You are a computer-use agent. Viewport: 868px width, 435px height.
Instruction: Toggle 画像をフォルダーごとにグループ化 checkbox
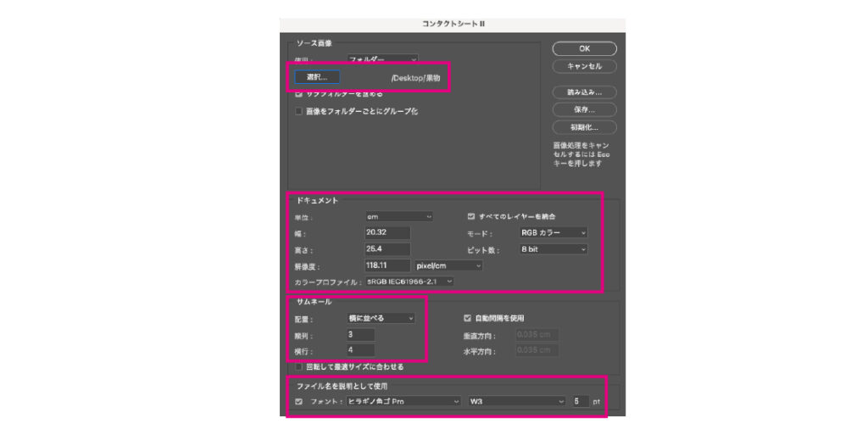click(x=298, y=111)
